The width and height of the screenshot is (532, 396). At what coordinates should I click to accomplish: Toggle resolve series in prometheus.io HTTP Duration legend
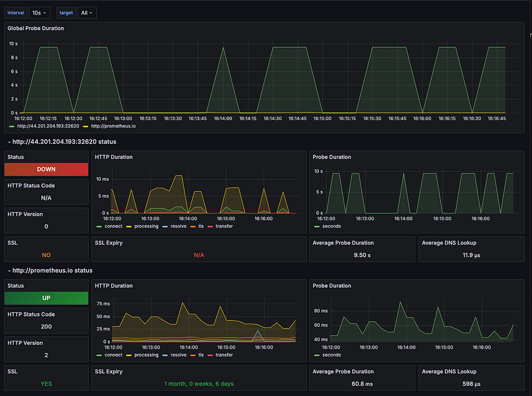pyautogui.click(x=179, y=355)
